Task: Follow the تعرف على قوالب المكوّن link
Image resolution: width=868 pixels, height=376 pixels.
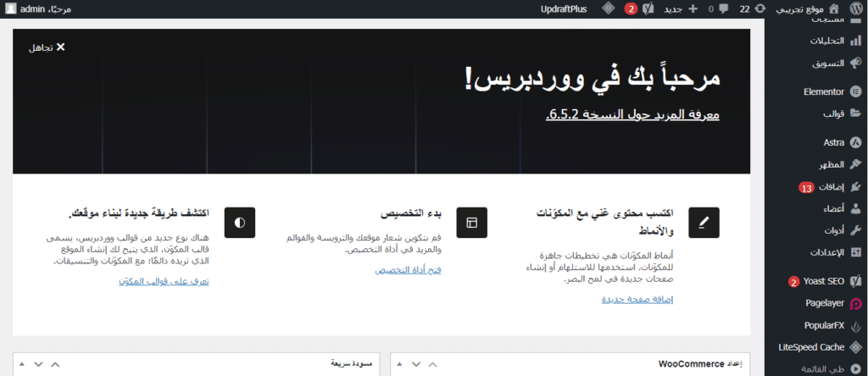Action: (164, 281)
